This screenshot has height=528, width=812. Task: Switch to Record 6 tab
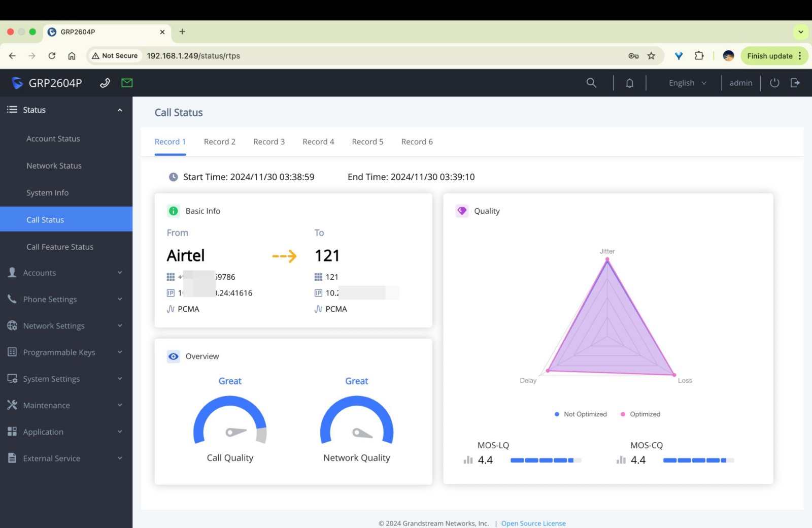(x=417, y=142)
